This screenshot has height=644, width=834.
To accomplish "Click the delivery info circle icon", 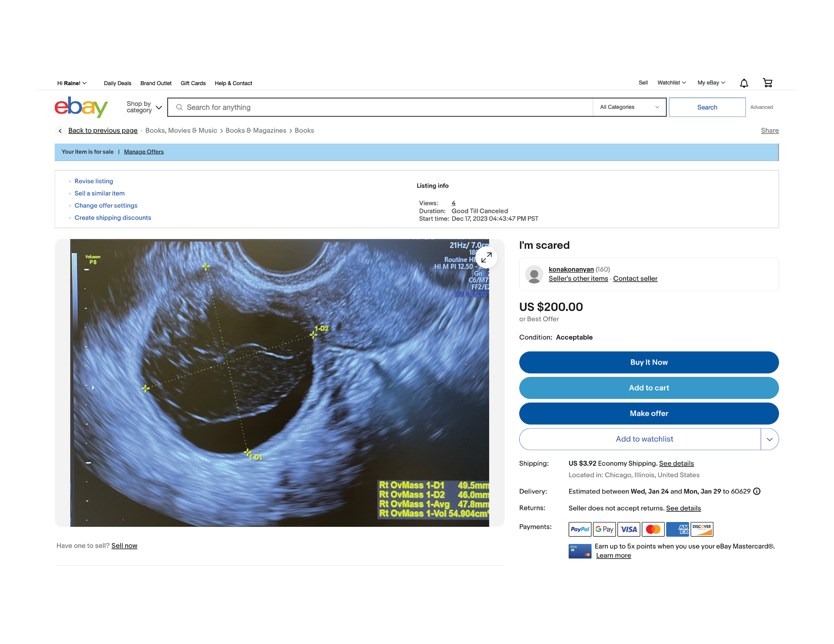I will tap(756, 491).
